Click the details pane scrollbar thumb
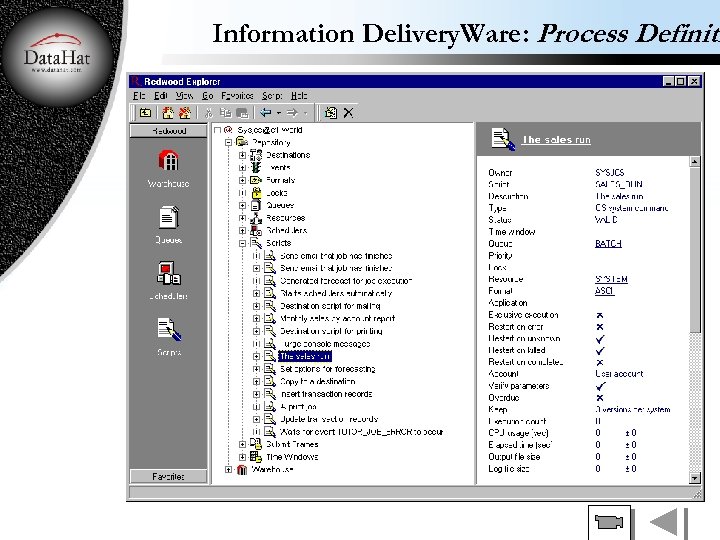720x540 pixels. coord(695,250)
